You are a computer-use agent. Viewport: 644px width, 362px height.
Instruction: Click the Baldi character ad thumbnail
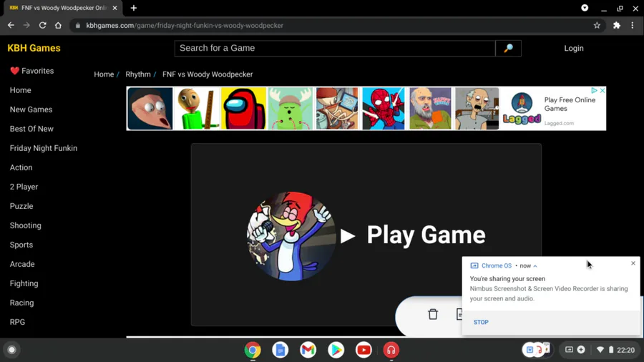pyautogui.click(x=197, y=108)
